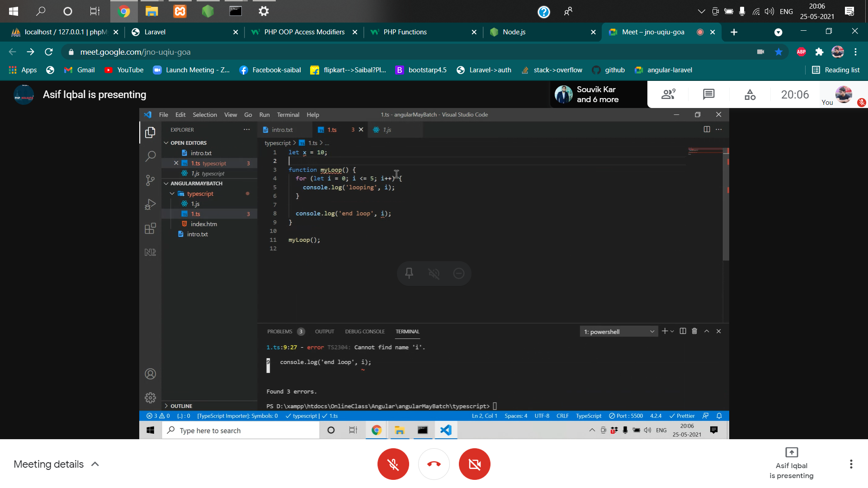Screen dimensions: 868x488
Task: Maximize terminal panel chevron up
Action: (707, 331)
